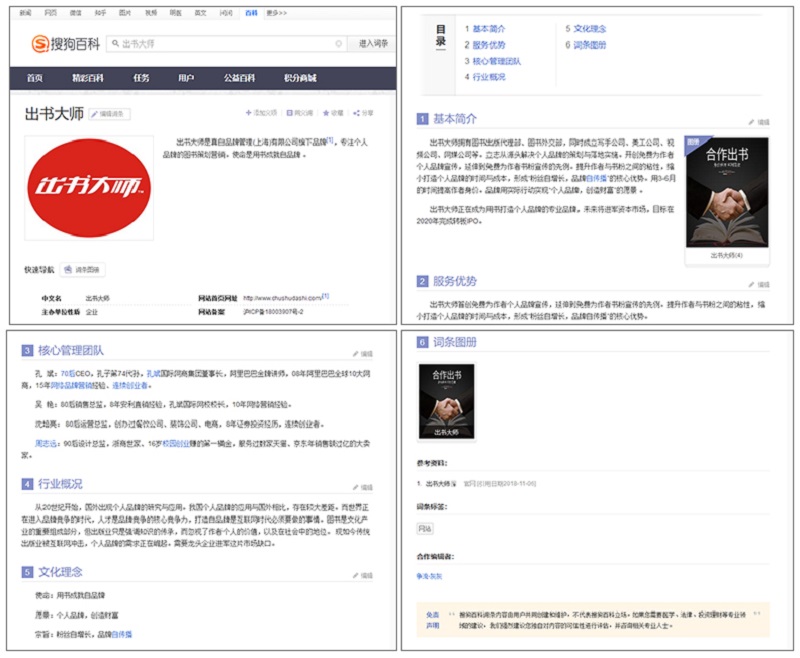Open the 积分商城 navigation tab
800x658 pixels.
pyautogui.click(x=299, y=78)
